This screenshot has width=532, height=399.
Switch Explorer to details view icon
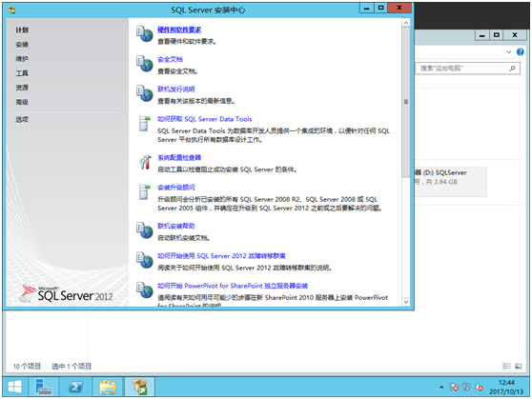[506, 366]
